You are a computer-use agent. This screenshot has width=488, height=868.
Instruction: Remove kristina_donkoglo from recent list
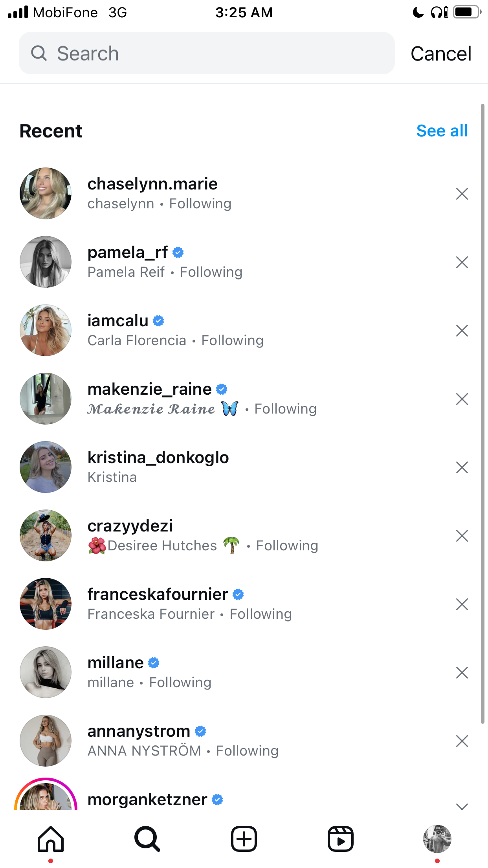(462, 467)
